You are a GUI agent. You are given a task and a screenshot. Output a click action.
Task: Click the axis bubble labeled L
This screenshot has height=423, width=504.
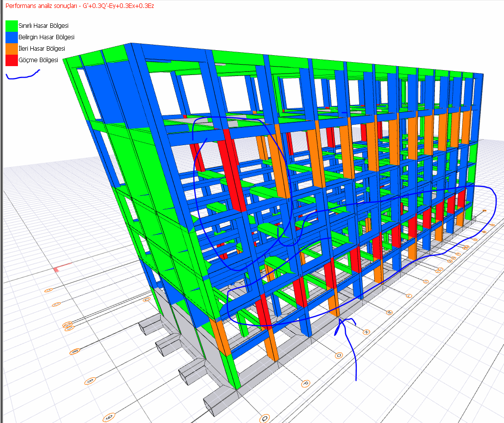pyautogui.click(x=409, y=296)
